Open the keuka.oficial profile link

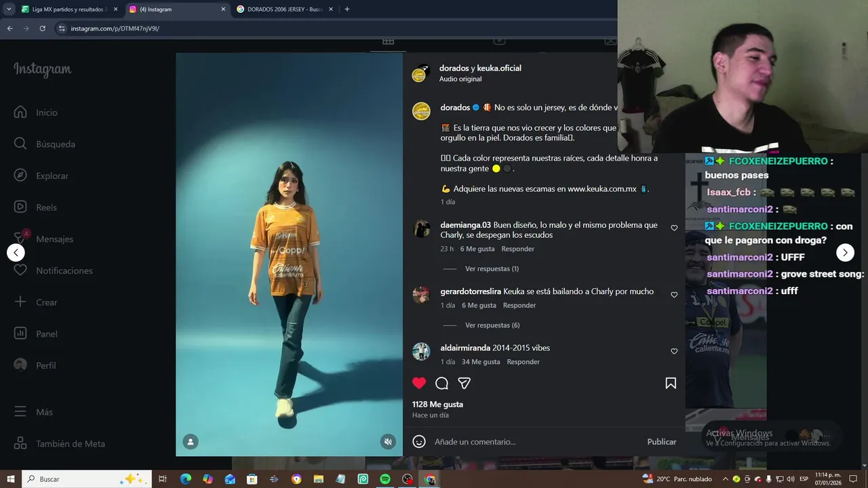click(499, 68)
